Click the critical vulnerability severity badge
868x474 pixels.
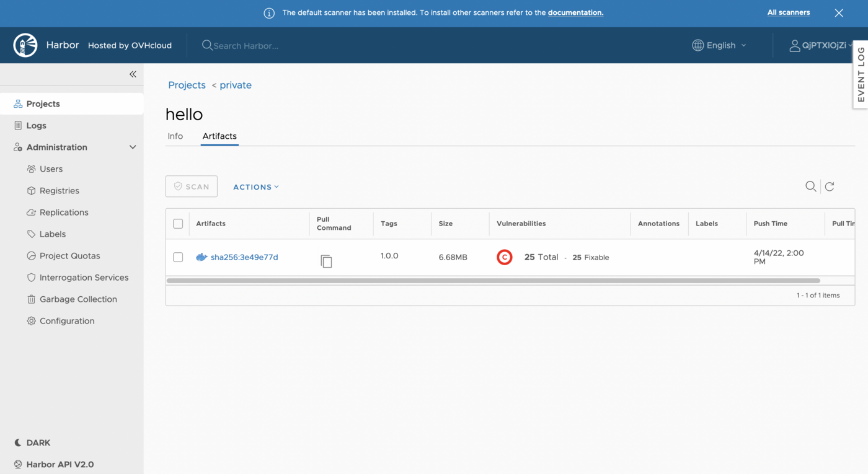pyautogui.click(x=505, y=257)
